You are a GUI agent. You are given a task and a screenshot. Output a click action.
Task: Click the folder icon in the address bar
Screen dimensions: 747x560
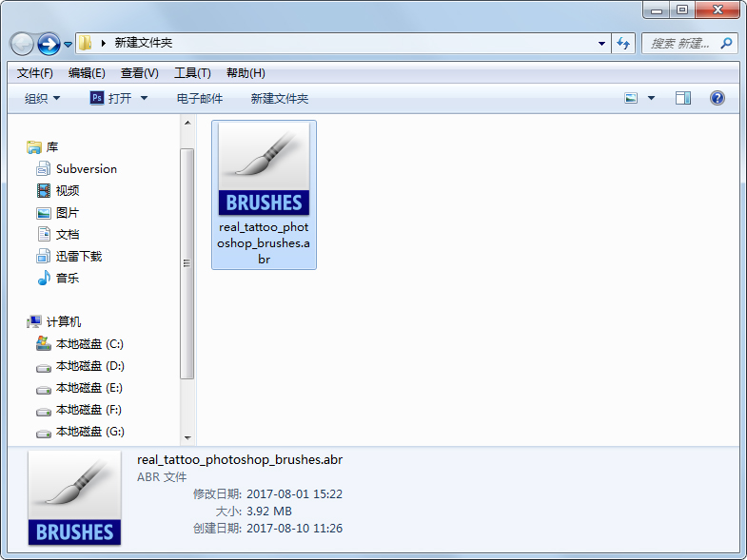coord(85,43)
